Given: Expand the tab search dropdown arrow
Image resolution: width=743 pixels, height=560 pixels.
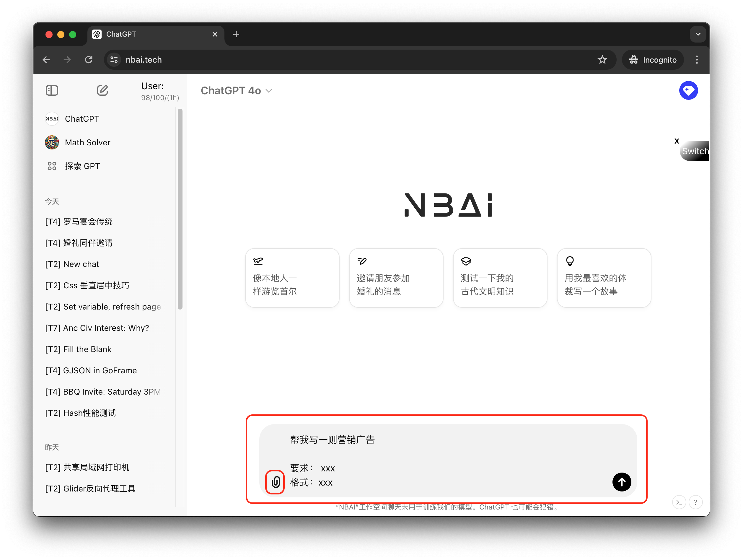Looking at the screenshot, I should coord(698,34).
